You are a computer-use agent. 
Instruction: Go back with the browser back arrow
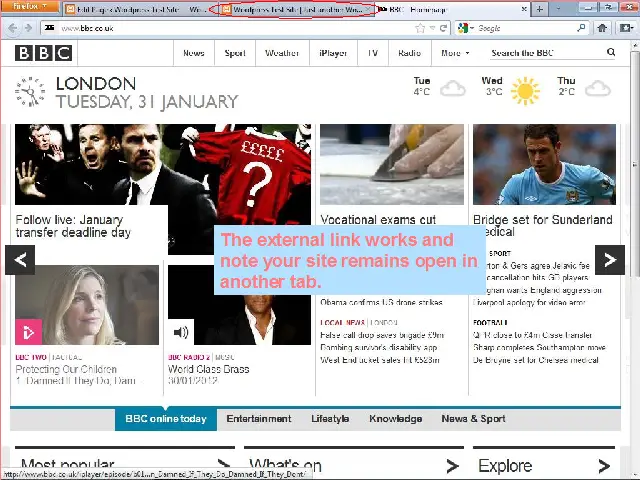[x=12, y=28]
